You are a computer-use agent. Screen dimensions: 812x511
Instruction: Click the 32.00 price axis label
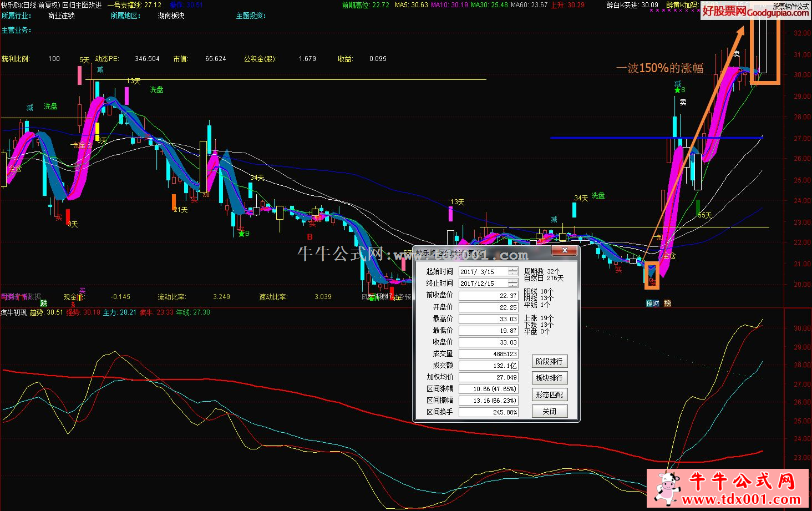[x=801, y=33]
